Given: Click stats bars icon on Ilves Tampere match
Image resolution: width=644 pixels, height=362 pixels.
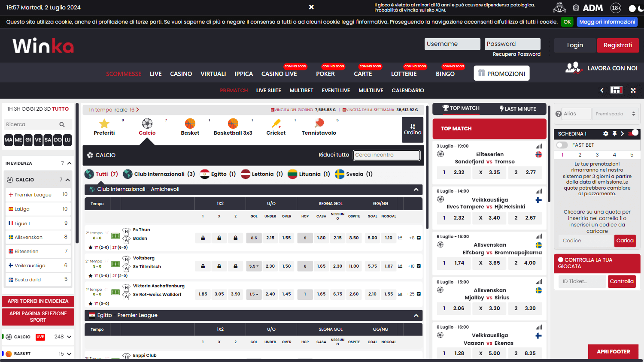Looking at the screenshot, I should (539, 191).
